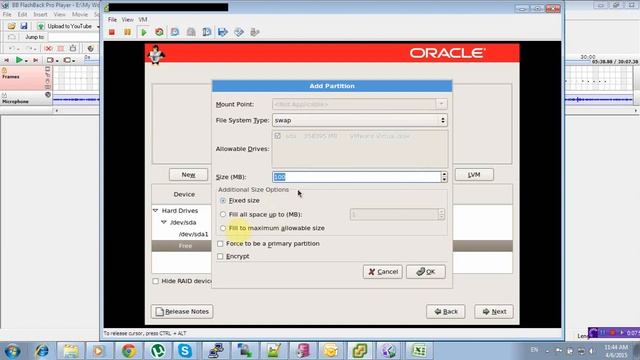Click the red Stop button in VM toolbar
The height and width of the screenshot is (360, 640).
111,32
